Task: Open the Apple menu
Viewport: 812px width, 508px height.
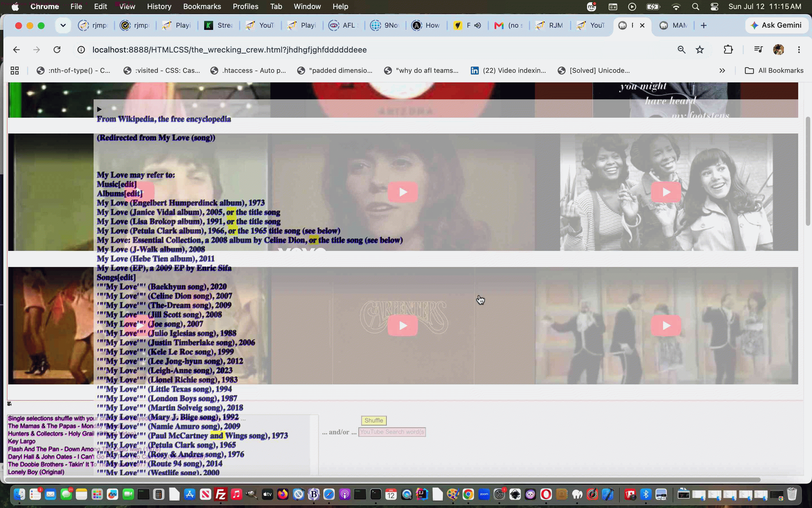Action: 15,6
